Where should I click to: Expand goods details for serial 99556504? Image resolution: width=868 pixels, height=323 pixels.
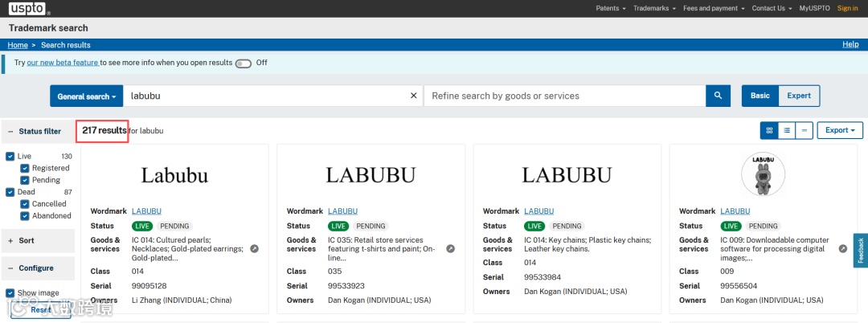[842, 249]
